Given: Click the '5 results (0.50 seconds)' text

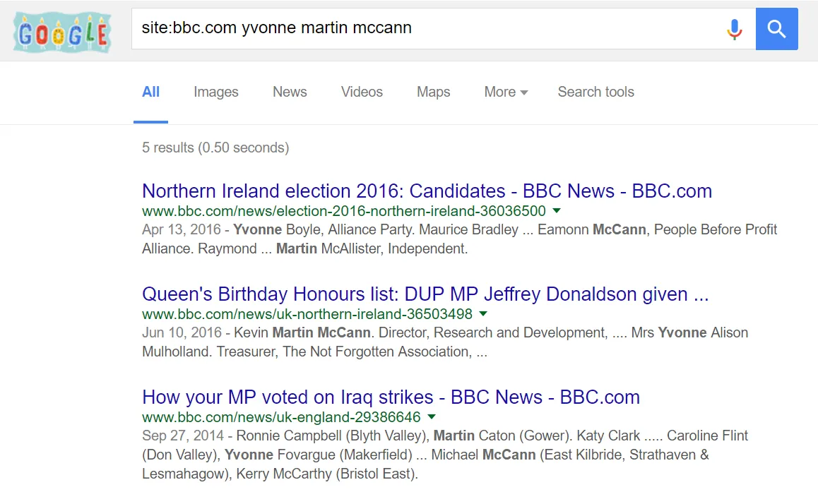Looking at the screenshot, I should (215, 148).
